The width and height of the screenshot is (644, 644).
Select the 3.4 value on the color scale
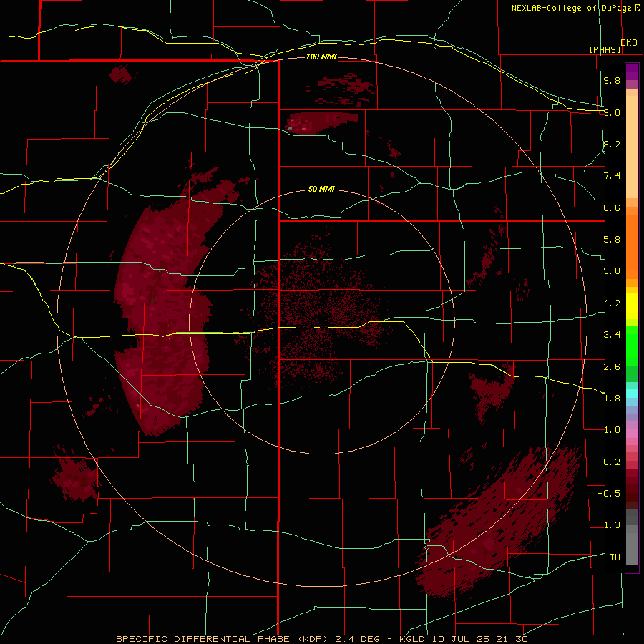click(x=612, y=335)
